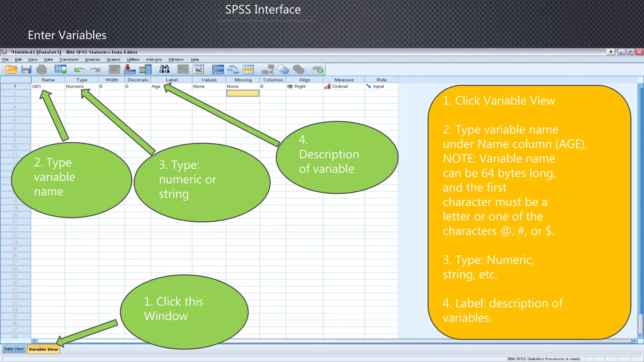Viewport: 644px width, 362px height.
Task: Switch to the Data View tab
Action: tap(14, 349)
